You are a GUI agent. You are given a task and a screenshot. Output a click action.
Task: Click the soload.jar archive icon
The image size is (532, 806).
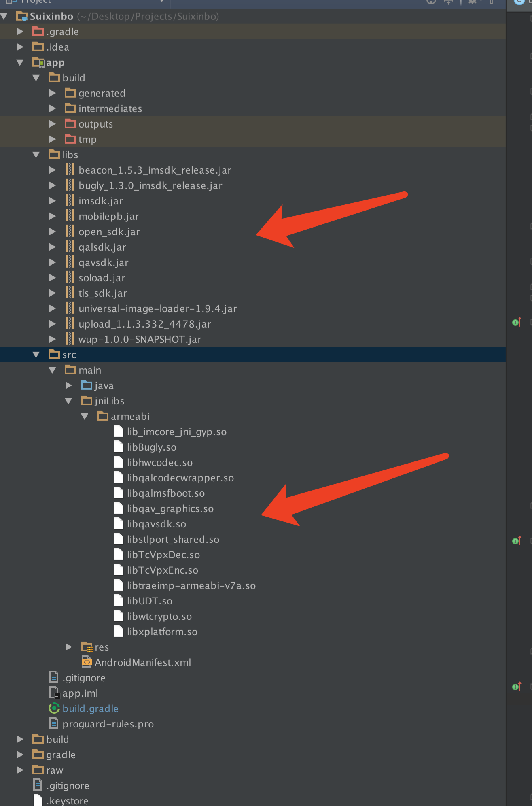70,278
